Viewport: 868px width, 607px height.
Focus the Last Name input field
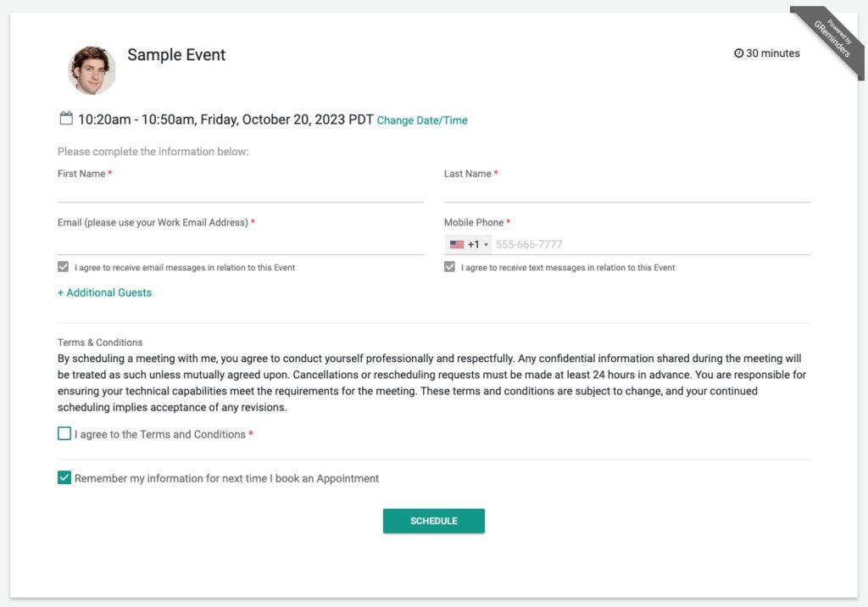[626, 192]
